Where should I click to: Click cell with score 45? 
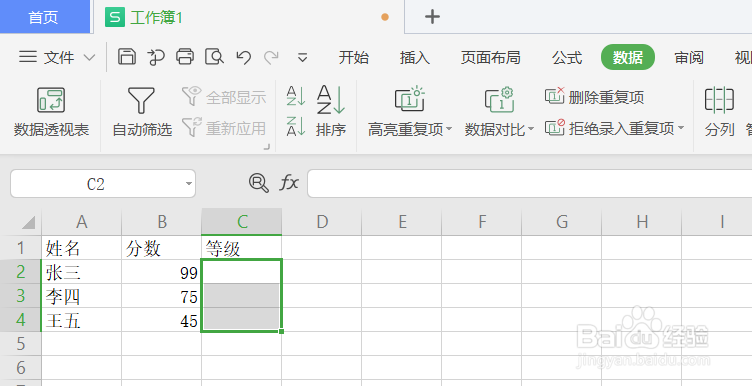click(x=162, y=320)
